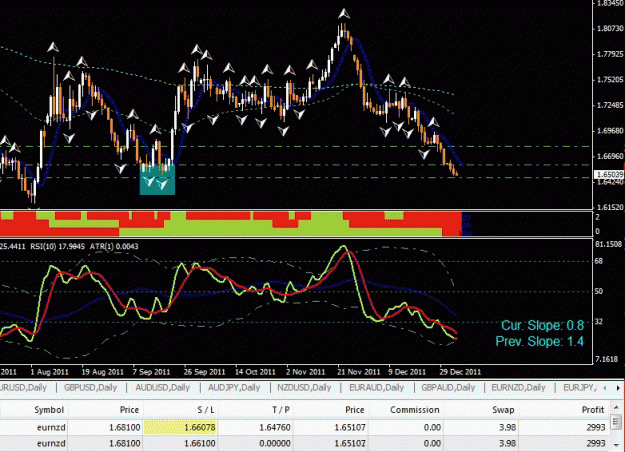Click open price 1.68100 in the 1.66078 row

[125, 427]
